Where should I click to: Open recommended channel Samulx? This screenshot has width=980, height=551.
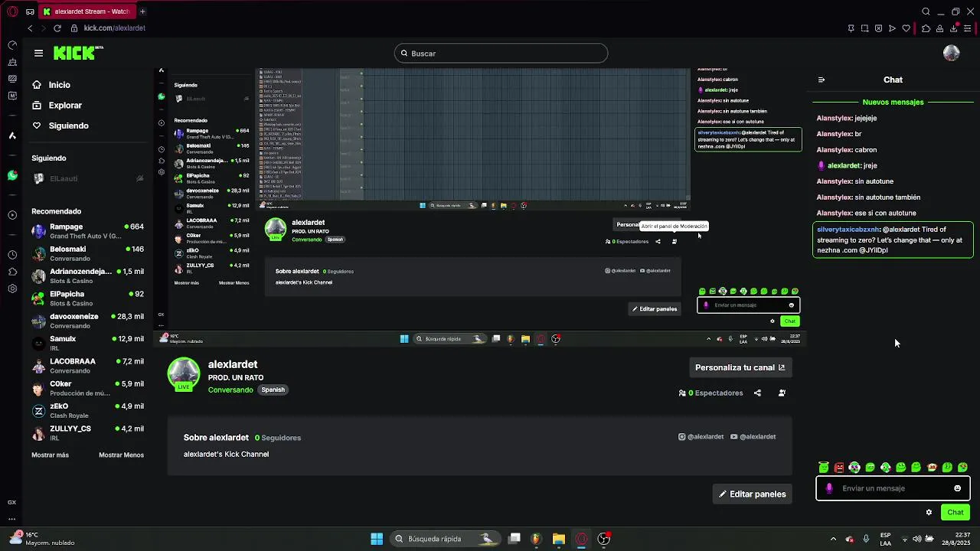(x=87, y=343)
